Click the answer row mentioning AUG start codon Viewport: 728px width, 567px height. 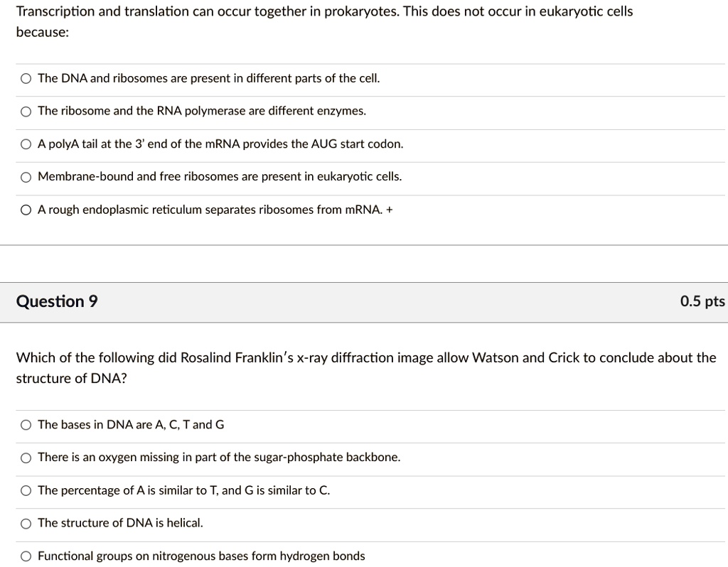220,144
